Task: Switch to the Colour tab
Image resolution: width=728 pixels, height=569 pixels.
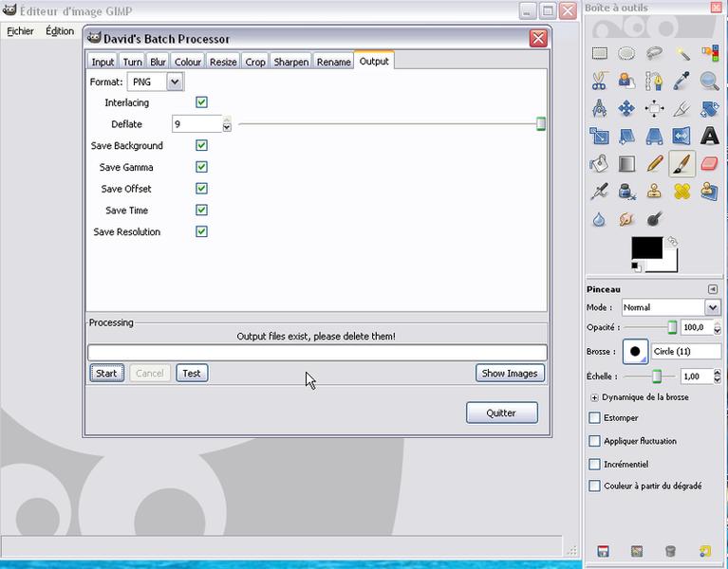Action: click(188, 62)
